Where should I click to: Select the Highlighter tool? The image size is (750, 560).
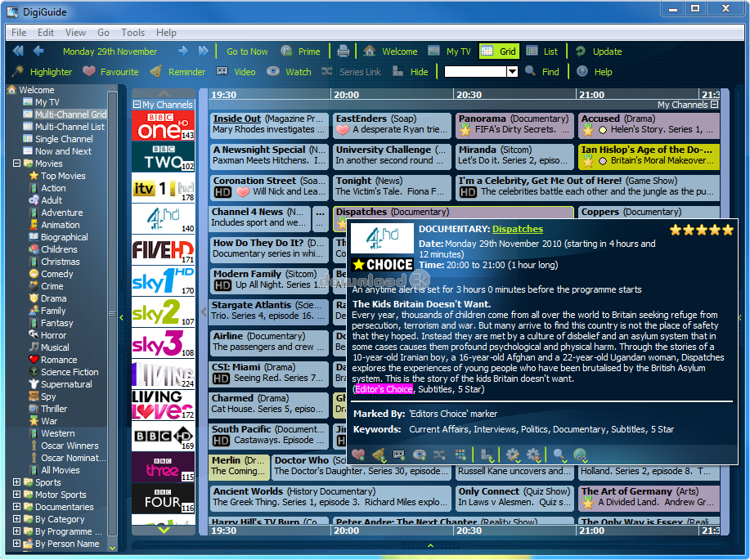(42, 72)
